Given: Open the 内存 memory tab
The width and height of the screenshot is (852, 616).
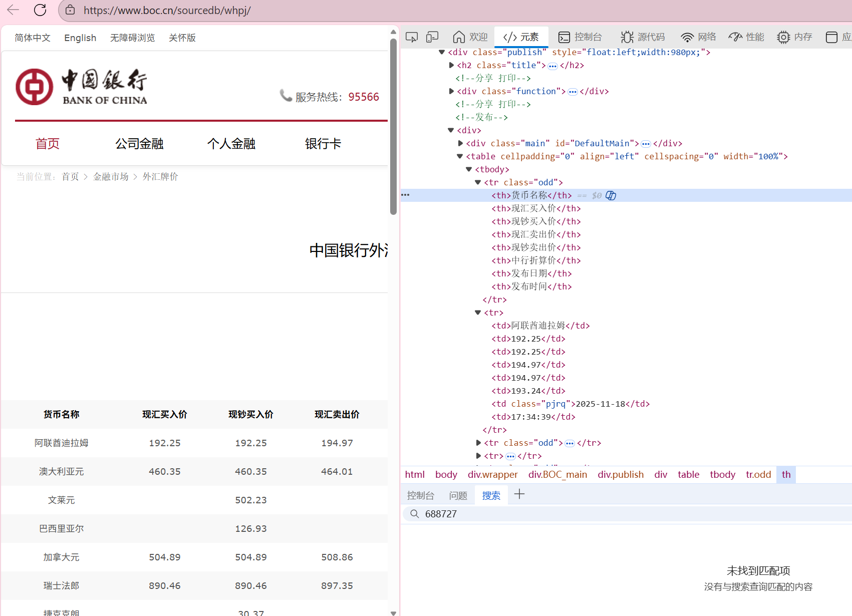Looking at the screenshot, I should (794, 37).
